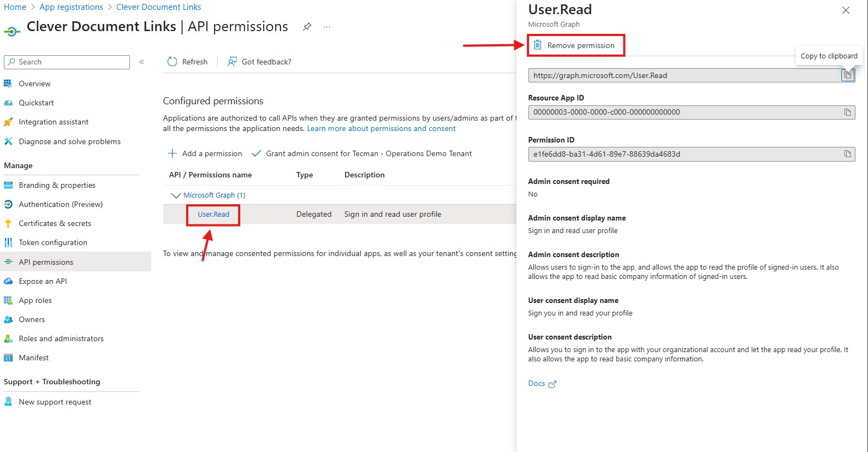Open Roles and administrators text label
This screenshot has width=868, height=452.
click(x=61, y=338)
